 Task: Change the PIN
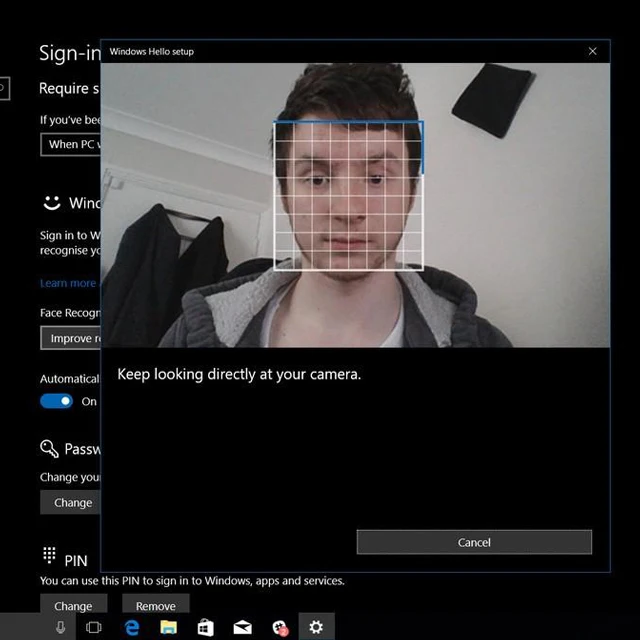click(x=73, y=605)
